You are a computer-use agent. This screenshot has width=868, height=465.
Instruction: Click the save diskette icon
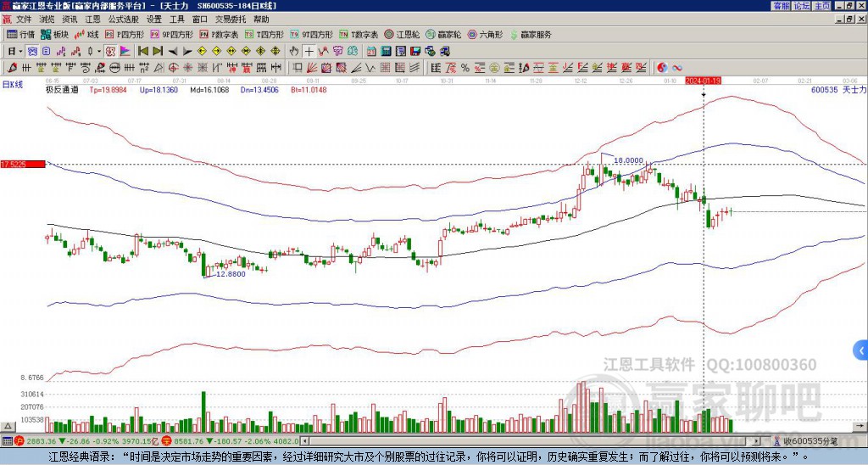click(x=415, y=51)
